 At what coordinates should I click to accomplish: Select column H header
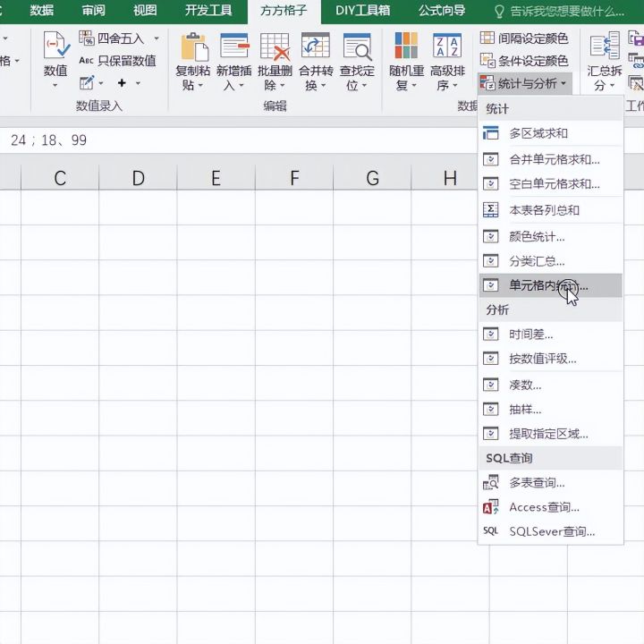pos(450,178)
